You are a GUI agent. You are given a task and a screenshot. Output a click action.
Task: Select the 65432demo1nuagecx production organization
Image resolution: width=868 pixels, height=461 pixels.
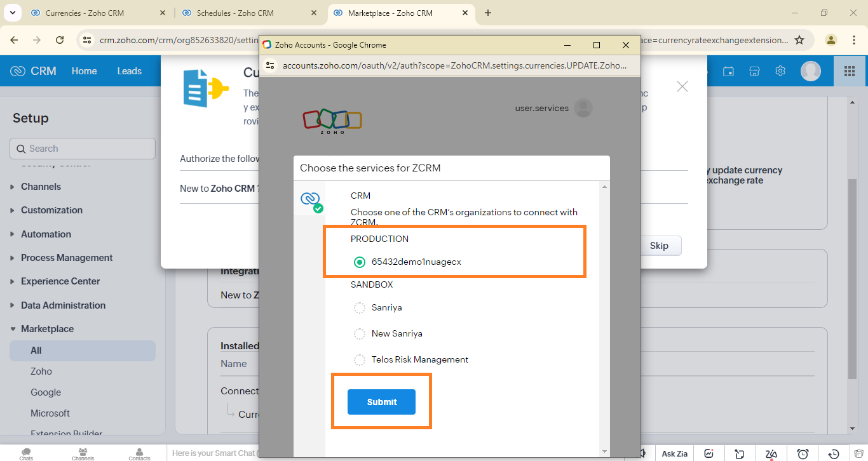tap(360, 262)
